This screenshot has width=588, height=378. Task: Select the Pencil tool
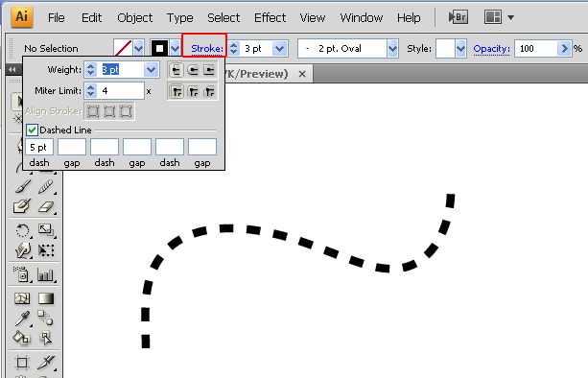coord(46,186)
